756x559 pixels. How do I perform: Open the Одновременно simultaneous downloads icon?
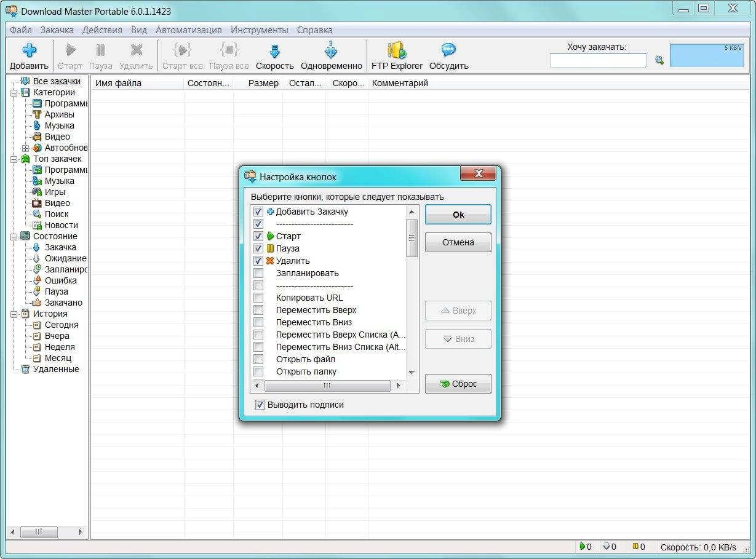331,50
